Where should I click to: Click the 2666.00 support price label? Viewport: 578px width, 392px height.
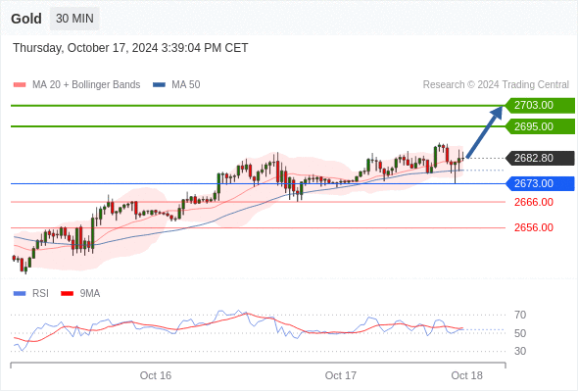tap(534, 202)
